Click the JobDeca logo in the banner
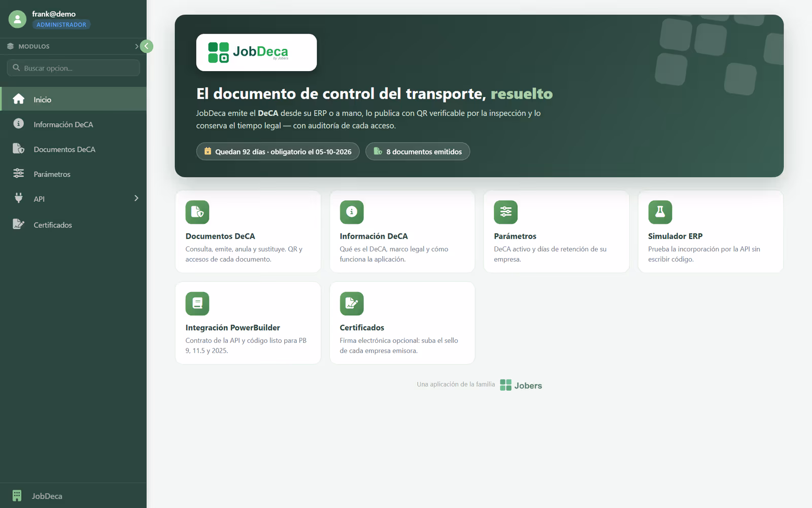This screenshot has width=812, height=508. pyautogui.click(x=256, y=52)
